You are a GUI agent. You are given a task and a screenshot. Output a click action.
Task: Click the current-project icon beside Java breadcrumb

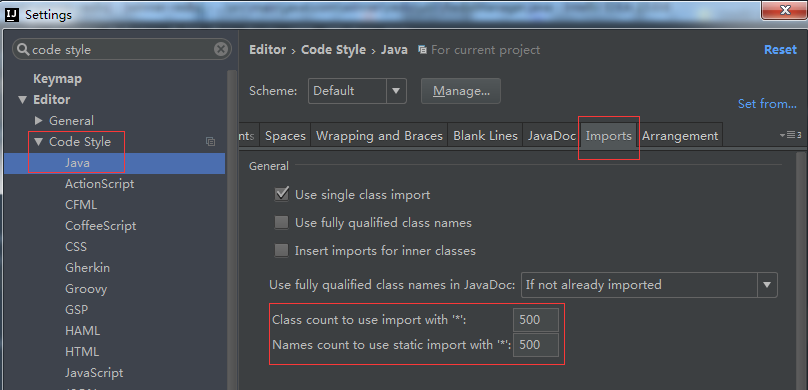click(x=422, y=50)
